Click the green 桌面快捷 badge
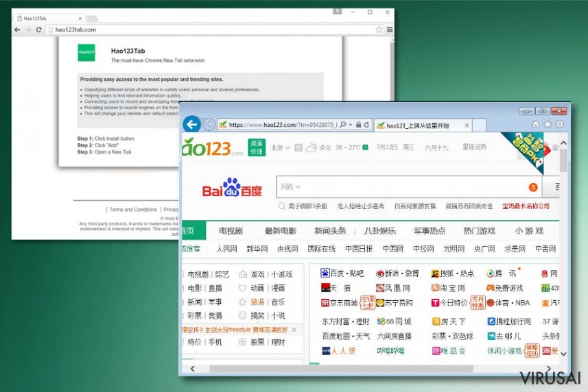The width and height of the screenshot is (588, 392). point(257,147)
